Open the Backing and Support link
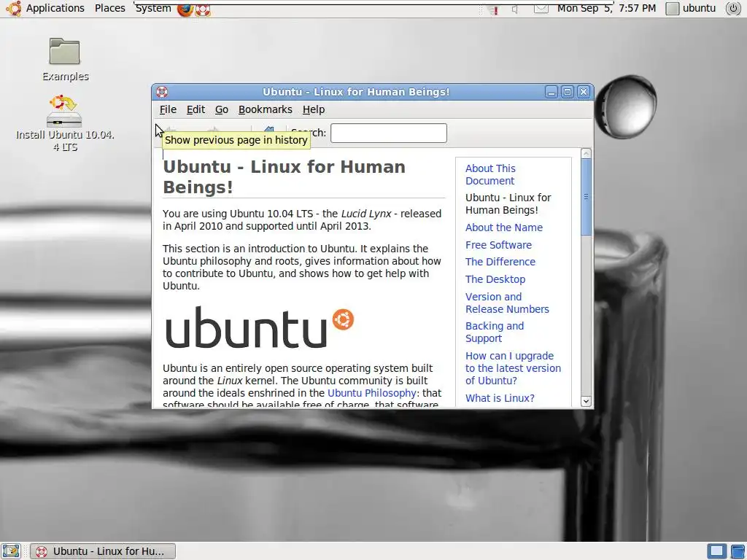The width and height of the screenshot is (747, 560). tap(495, 332)
